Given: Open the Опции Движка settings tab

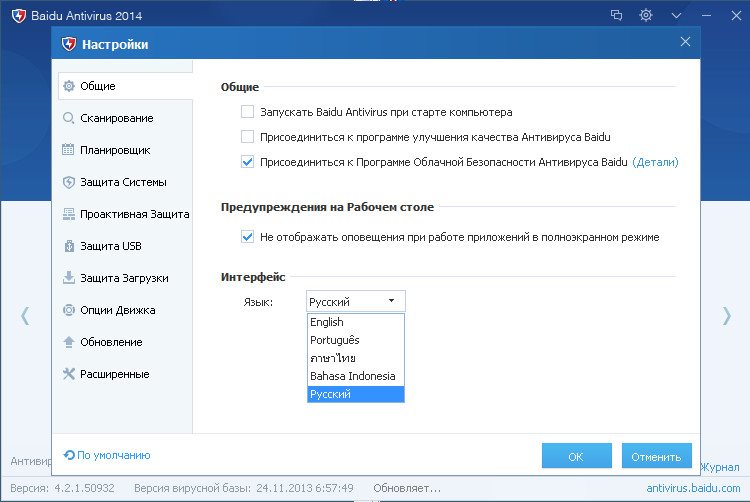Looking at the screenshot, I should [x=125, y=310].
